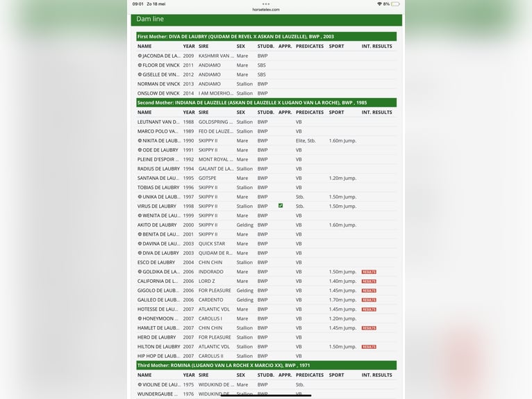Open AKITO DE LAUBRY horse page
Screen dimensions: 532x399
point(157,225)
